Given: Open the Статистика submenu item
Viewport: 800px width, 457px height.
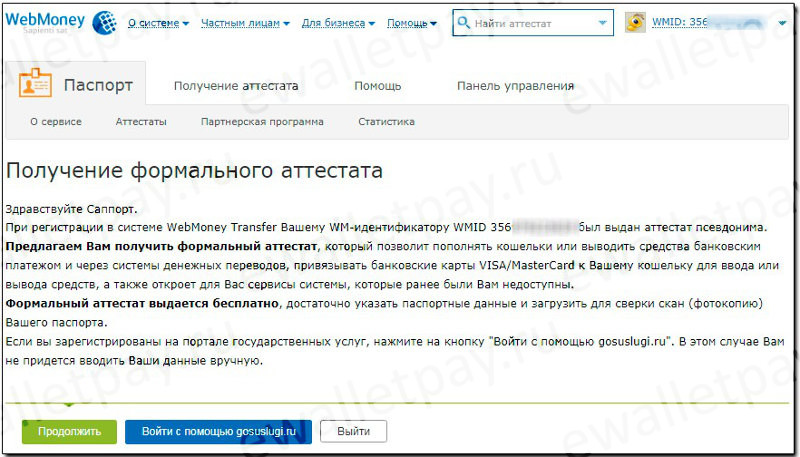Looking at the screenshot, I should (386, 121).
